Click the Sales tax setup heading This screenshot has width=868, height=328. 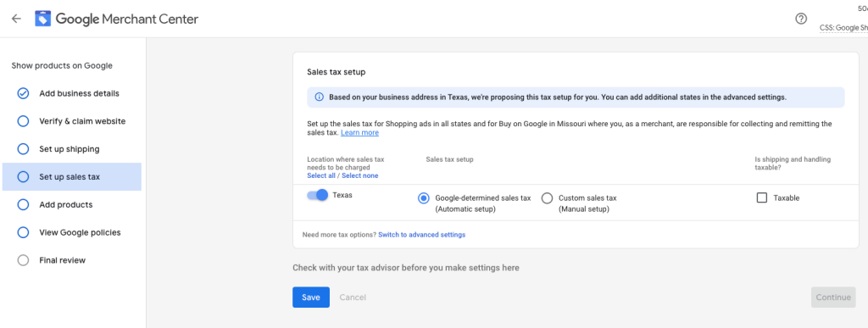tap(336, 72)
